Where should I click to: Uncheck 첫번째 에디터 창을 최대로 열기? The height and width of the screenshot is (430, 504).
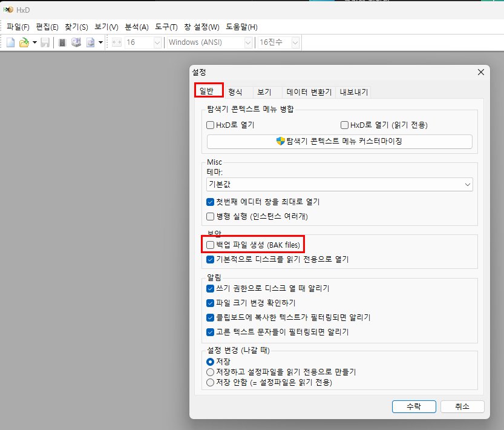(210, 202)
